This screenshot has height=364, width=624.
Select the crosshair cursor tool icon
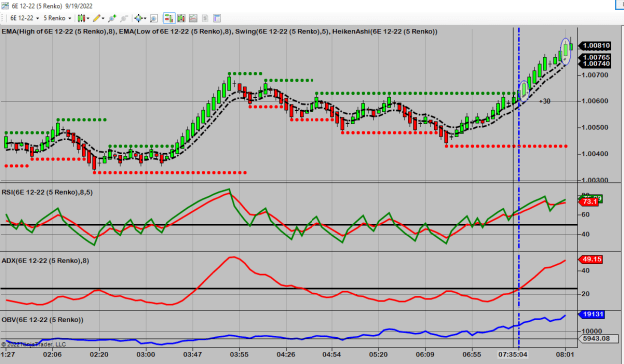coord(138,18)
